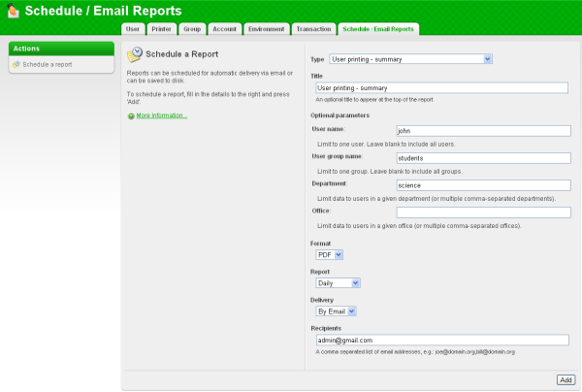Screen dimensions: 582x392
Task: Click the Recipients email field
Action: tap(441, 340)
